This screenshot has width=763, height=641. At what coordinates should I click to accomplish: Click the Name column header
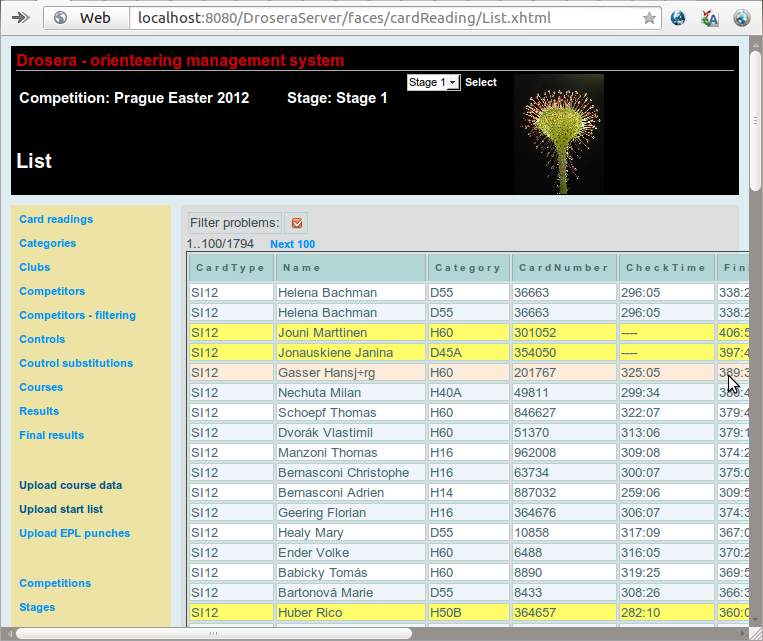click(x=350, y=268)
